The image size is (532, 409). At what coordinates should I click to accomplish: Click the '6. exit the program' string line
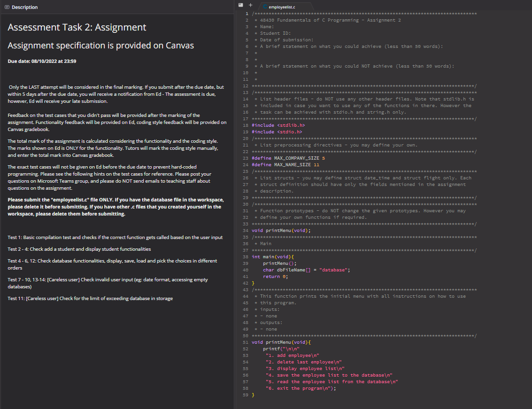point(301,388)
